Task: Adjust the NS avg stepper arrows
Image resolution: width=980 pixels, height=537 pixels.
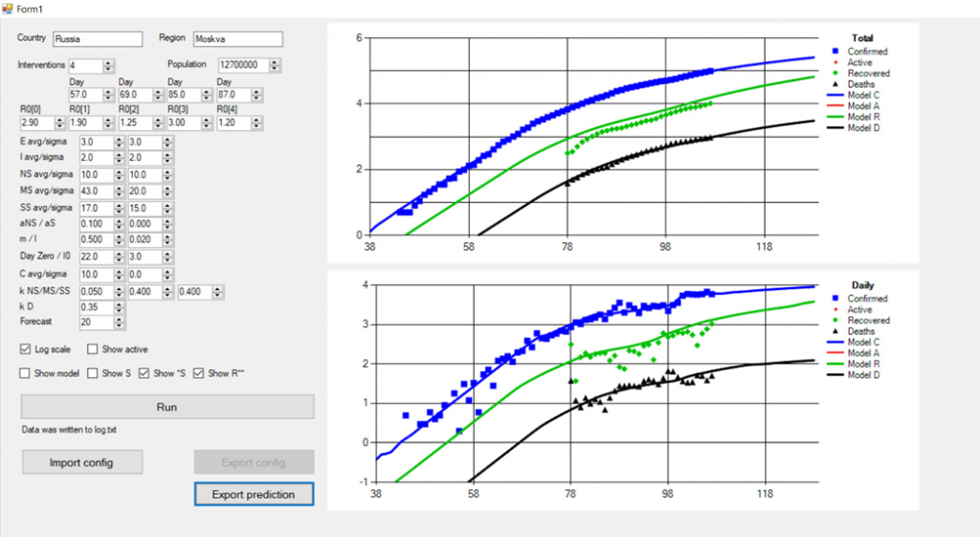Action: tap(119, 175)
